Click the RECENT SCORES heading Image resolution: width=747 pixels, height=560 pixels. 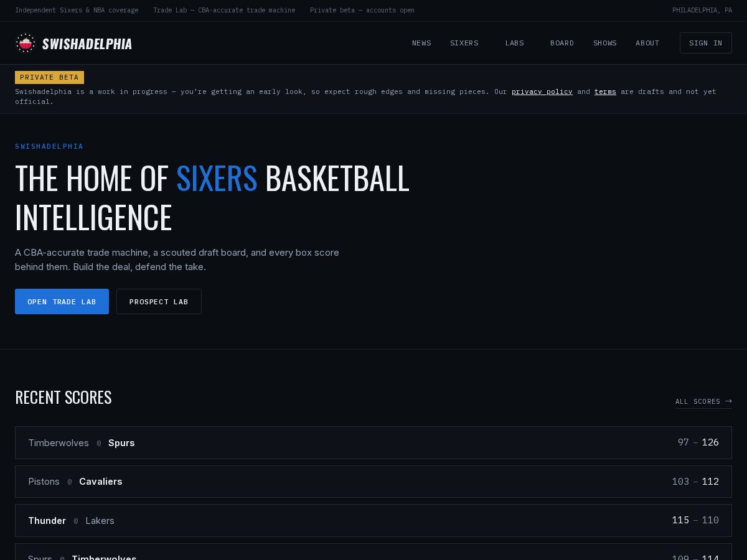[63, 397]
